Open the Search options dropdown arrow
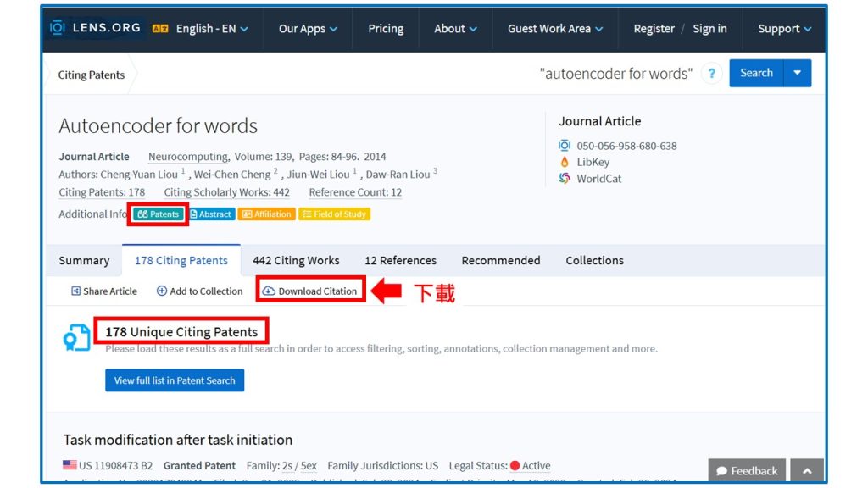Image resolution: width=868 pixels, height=488 pixels. pyautogui.click(x=797, y=73)
